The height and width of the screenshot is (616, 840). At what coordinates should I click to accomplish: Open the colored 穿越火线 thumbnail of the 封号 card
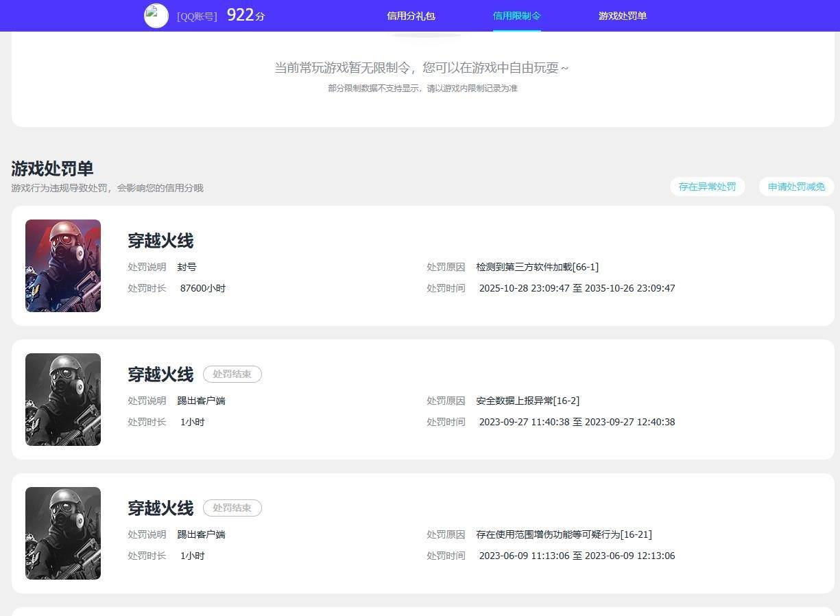[x=63, y=265]
